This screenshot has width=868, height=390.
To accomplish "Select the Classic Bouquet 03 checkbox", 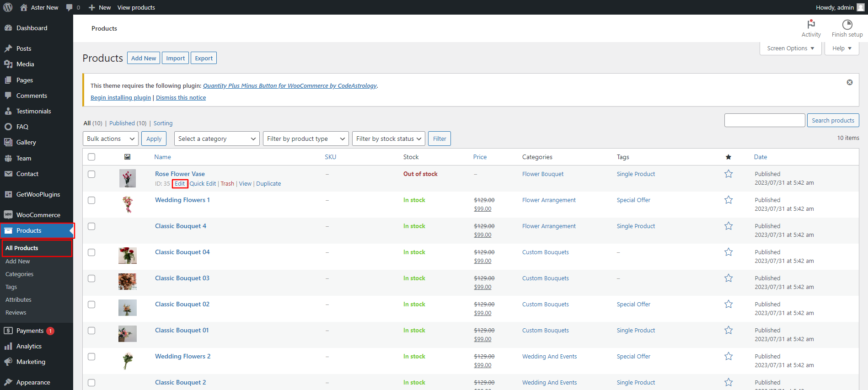I will pyautogui.click(x=91, y=278).
